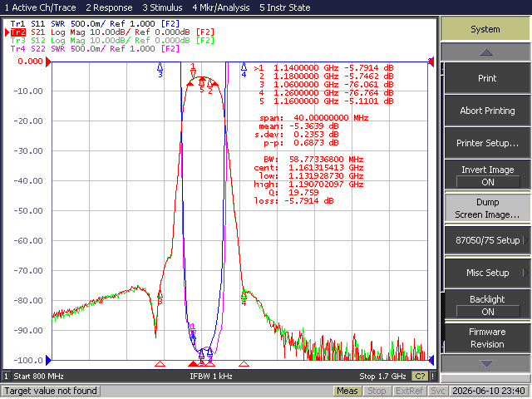Screen dimensions: 532x399
Task: Click the span 40.00000000 MHz statistic
Action: [314, 118]
